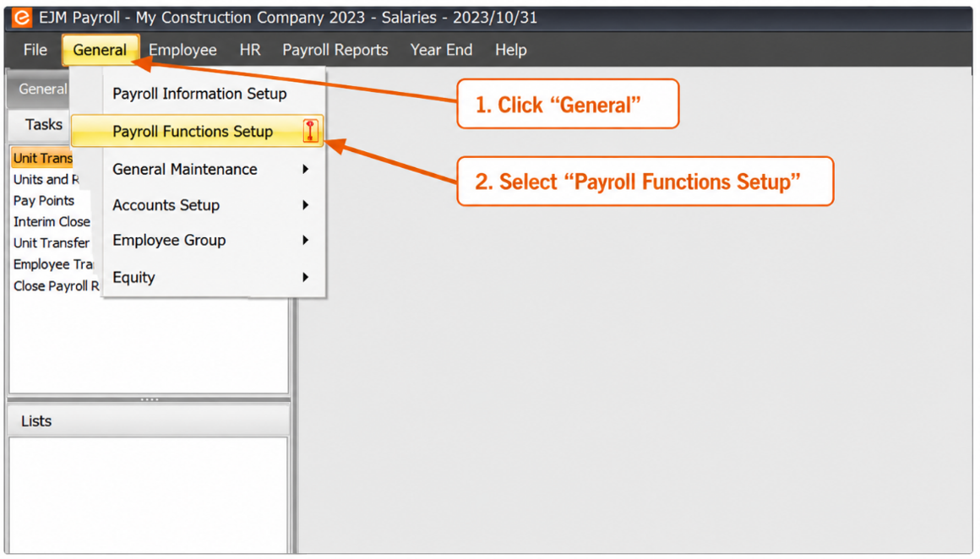Open the Equity submenu
Screen dimensions: 980x559
199,277
